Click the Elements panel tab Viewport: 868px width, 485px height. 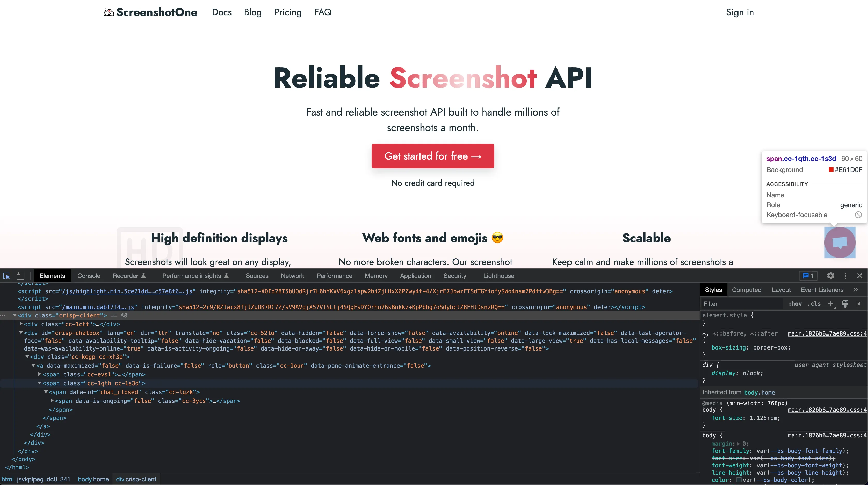pyautogui.click(x=53, y=276)
